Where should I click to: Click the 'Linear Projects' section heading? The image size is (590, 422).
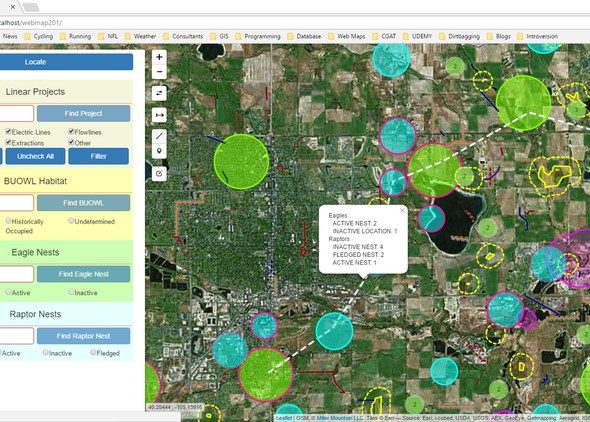click(35, 92)
